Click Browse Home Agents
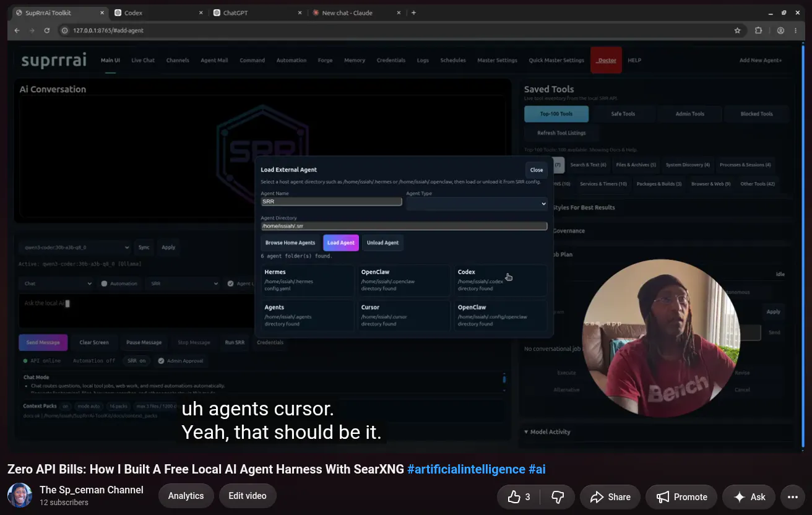 click(290, 243)
